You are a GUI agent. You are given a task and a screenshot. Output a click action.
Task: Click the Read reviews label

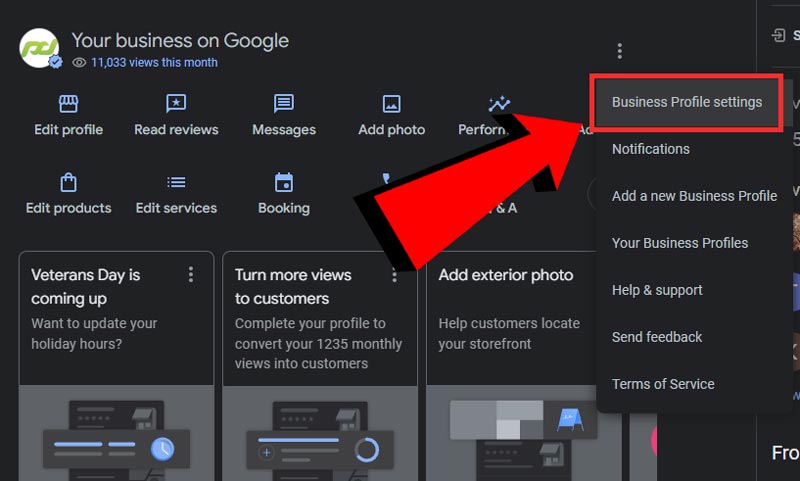176,130
